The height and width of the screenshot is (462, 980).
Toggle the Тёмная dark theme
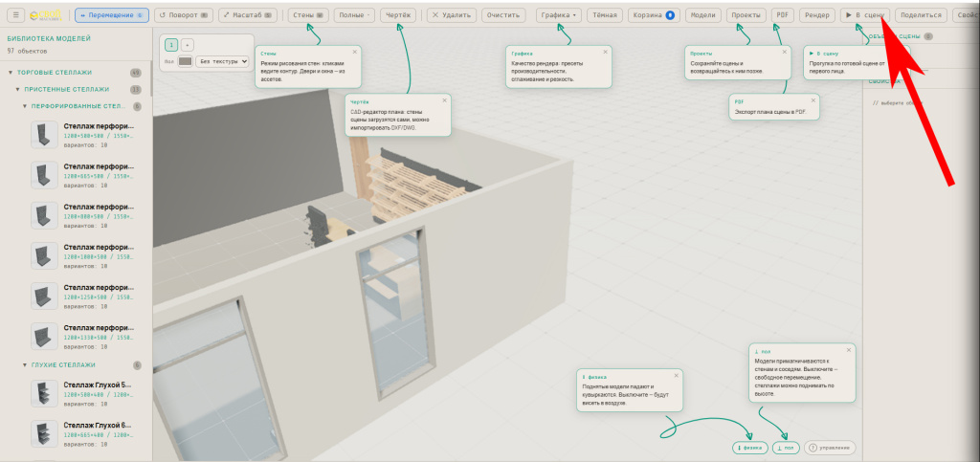[605, 15]
